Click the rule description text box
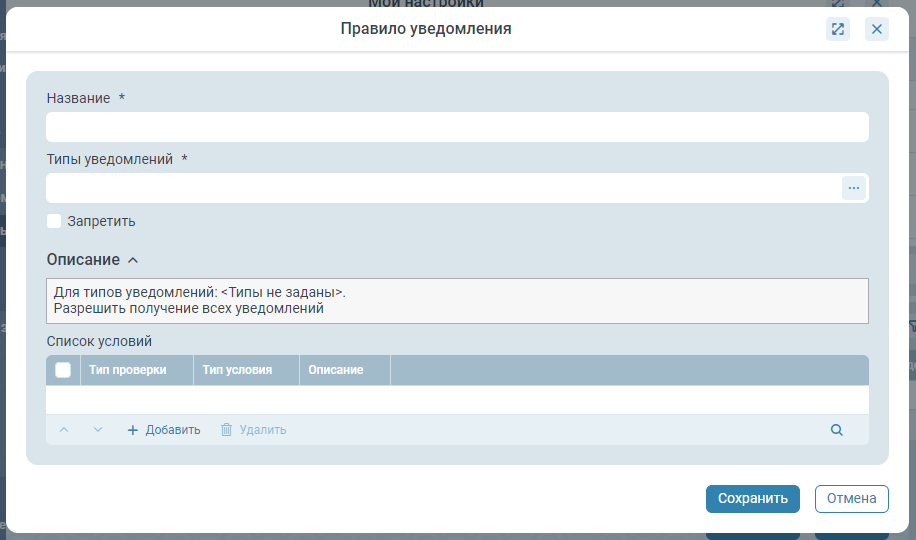Image resolution: width=916 pixels, height=540 pixels. 457,301
